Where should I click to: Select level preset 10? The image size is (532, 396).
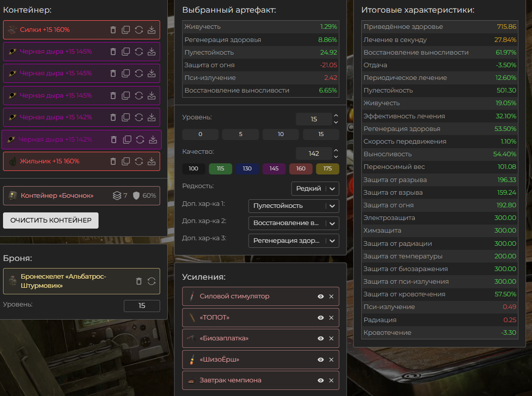click(280, 135)
